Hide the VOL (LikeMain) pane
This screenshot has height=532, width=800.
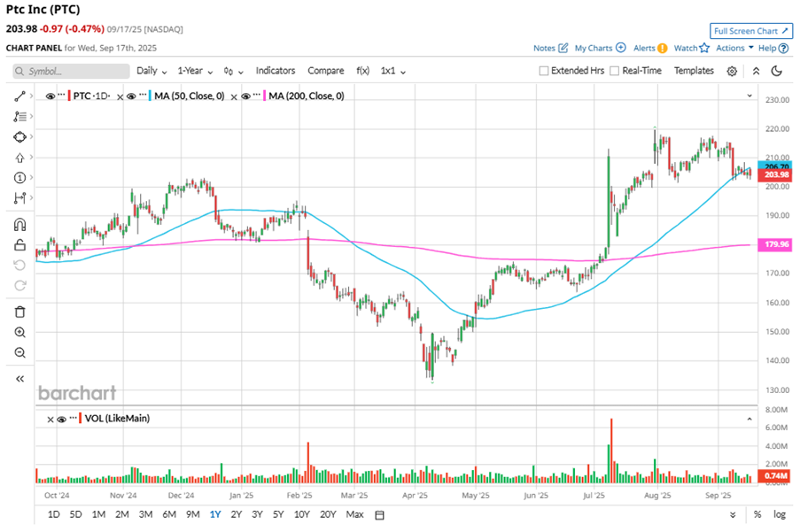click(x=62, y=420)
